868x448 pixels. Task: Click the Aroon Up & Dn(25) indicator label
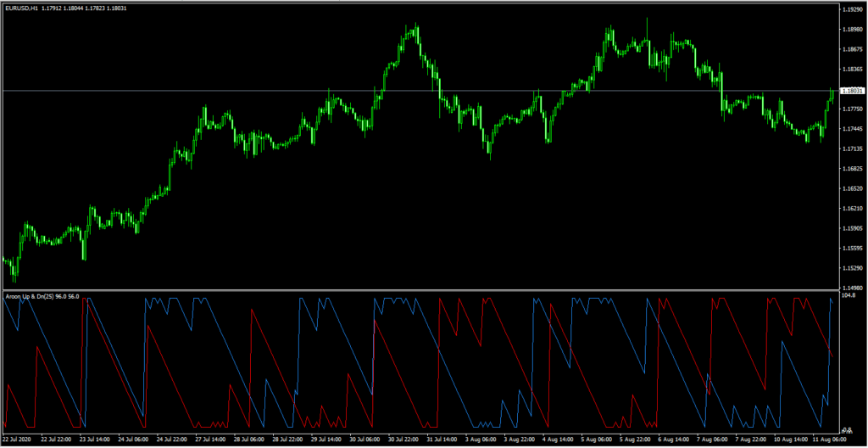point(42,297)
